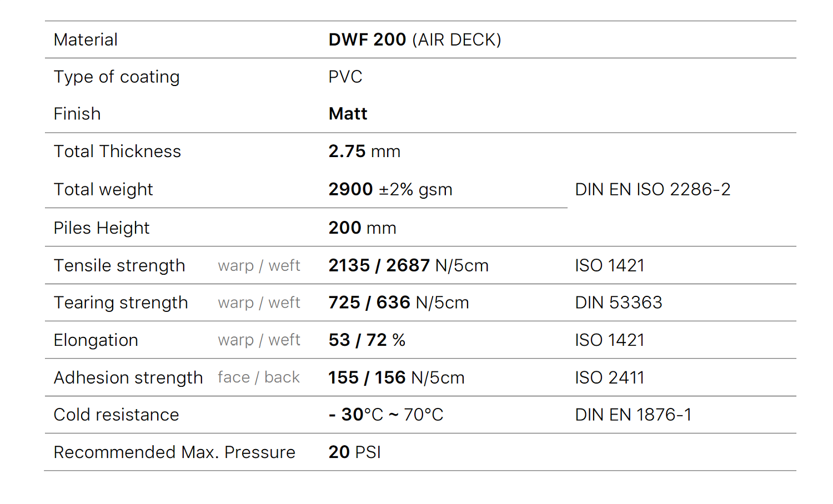
Task: Select the Tensile strength label
Action: click(x=119, y=265)
